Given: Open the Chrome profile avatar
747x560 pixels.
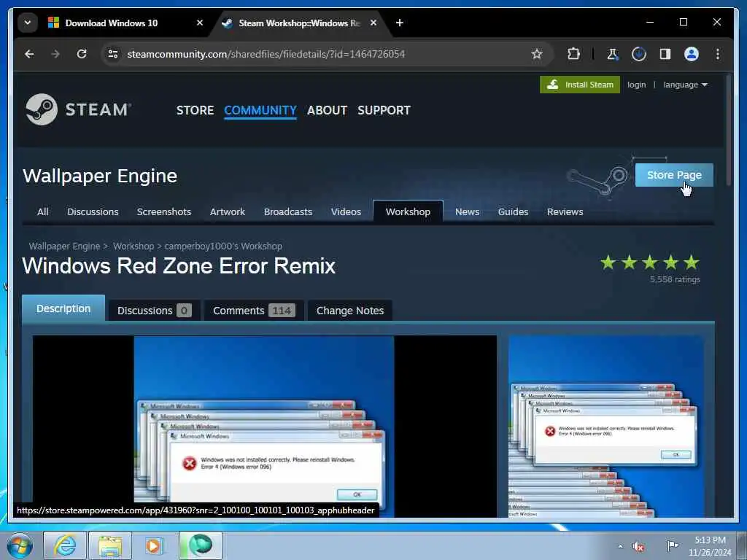Looking at the screenshot, I should click(692, 54).
